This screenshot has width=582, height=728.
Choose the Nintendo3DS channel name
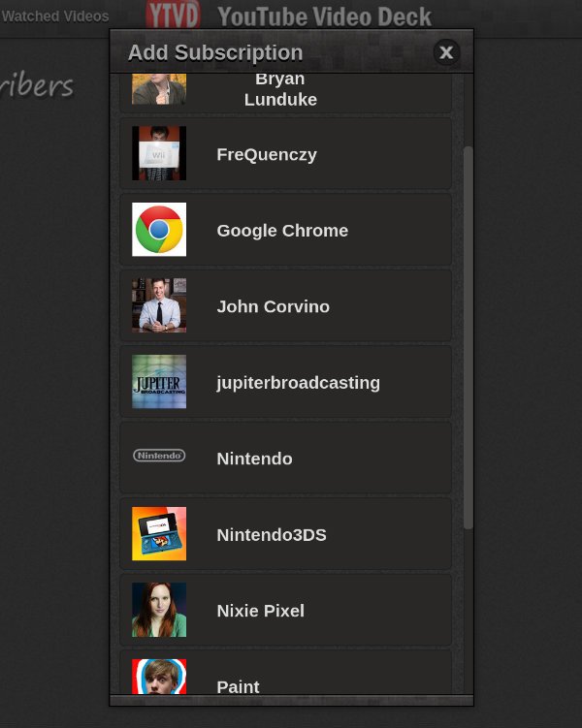pos(272,535)
